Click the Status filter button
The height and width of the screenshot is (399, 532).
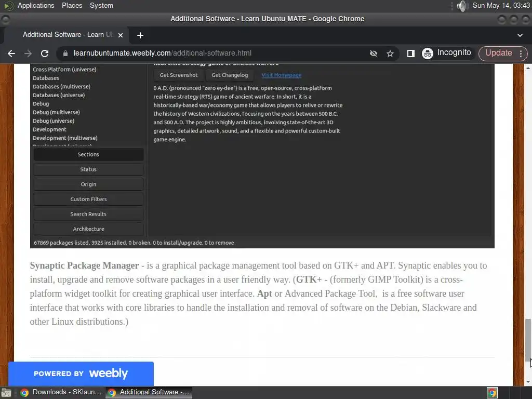pos(88,169)
